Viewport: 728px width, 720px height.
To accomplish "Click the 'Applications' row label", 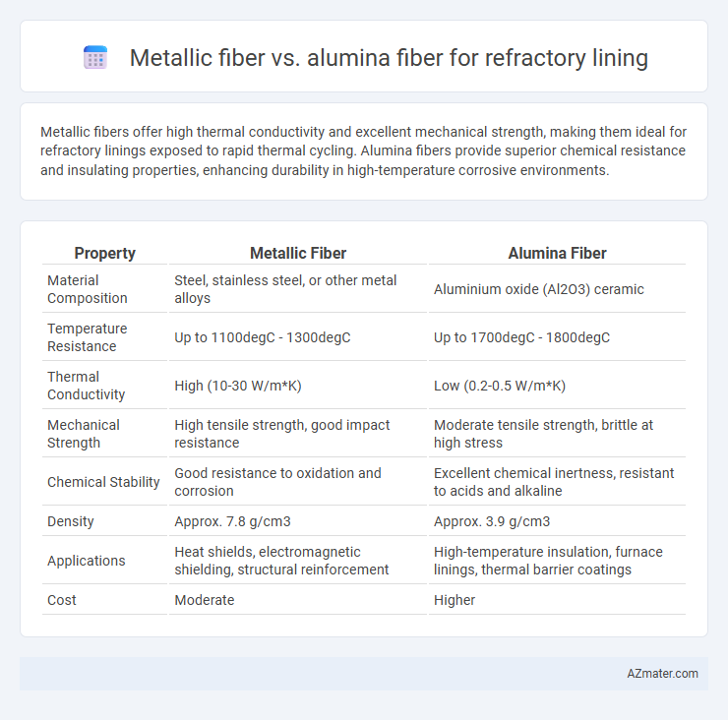I will 87,561.
